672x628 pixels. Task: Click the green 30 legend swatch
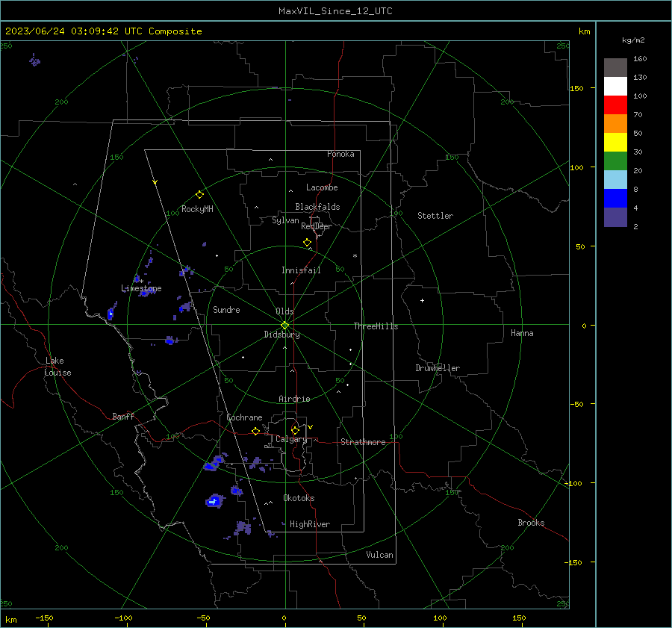point(615,161)
